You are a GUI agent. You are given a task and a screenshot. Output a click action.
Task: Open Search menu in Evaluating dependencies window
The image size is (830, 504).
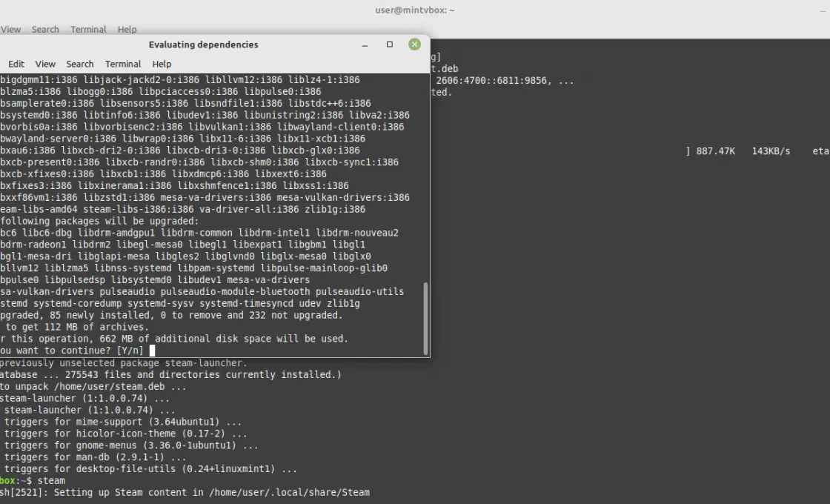(x=80, y=64)
